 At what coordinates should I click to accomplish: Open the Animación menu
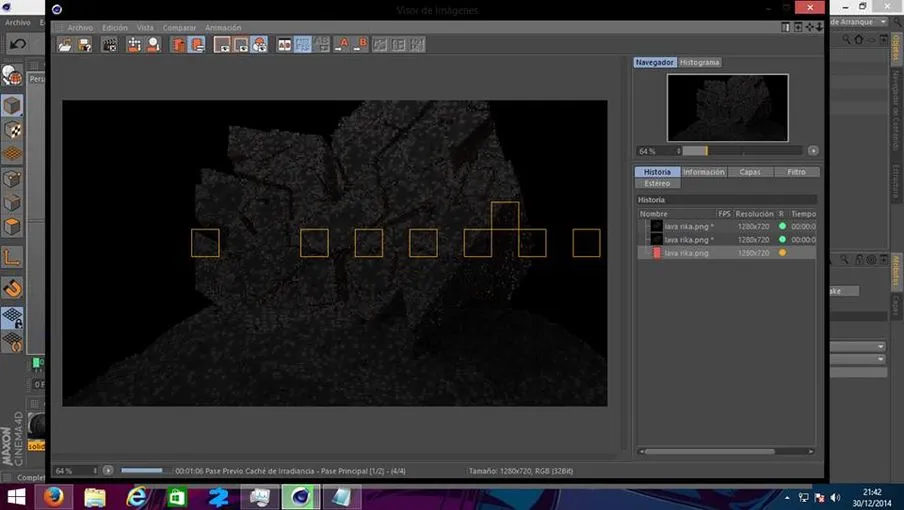[x=223, y=28]
